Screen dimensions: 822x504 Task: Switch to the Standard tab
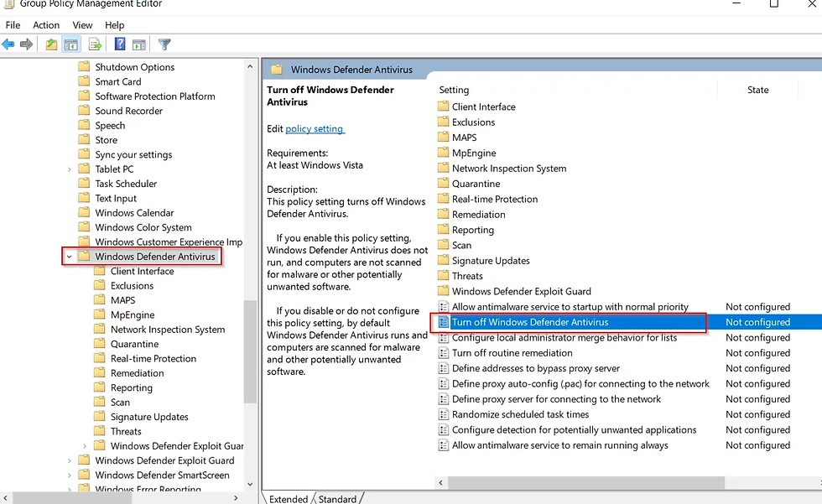(x=337, y=499)
